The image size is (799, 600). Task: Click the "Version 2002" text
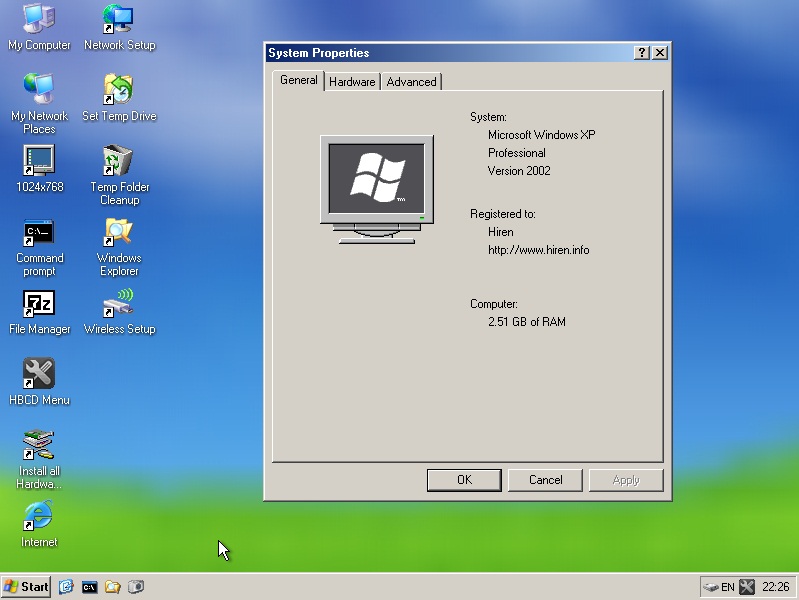click(519, 171)
